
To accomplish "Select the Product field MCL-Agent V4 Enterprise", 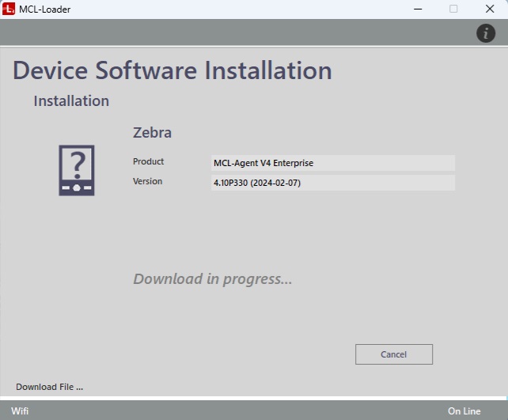I will pyautogui.click(x=332, y=163).
